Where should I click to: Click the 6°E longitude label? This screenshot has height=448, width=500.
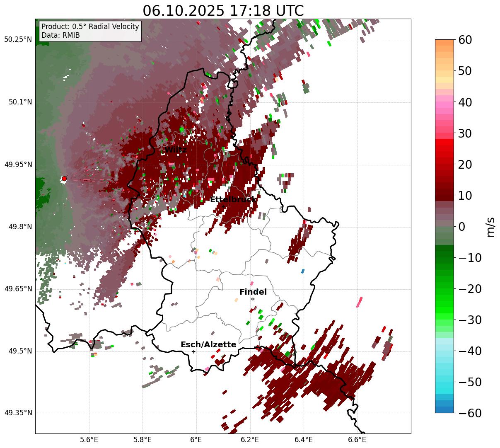point(196,439)
